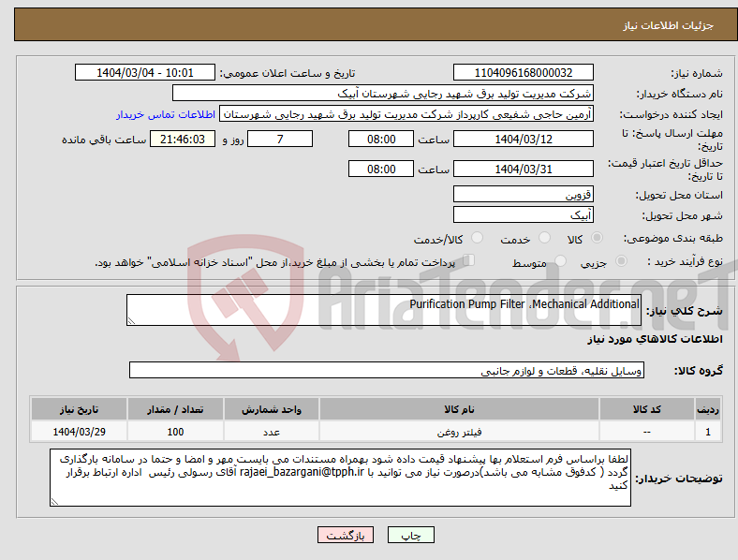
Task: Click the تعداد / مقدار column header
Action: point(175,409)
